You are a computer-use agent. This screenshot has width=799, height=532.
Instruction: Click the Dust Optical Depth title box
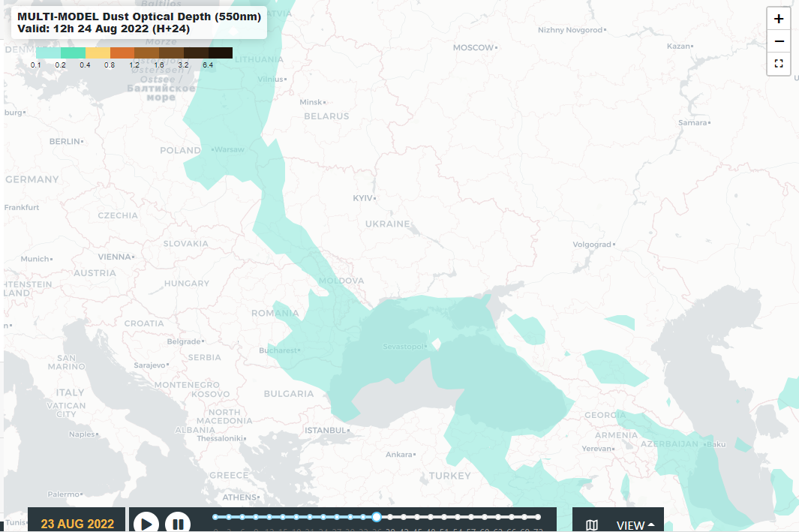coord(139,23)
